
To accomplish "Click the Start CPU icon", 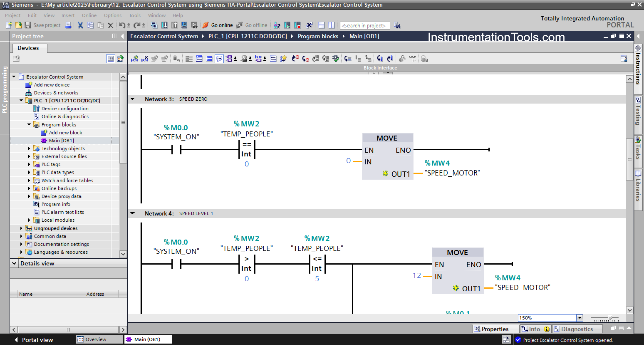I will 287,25.
